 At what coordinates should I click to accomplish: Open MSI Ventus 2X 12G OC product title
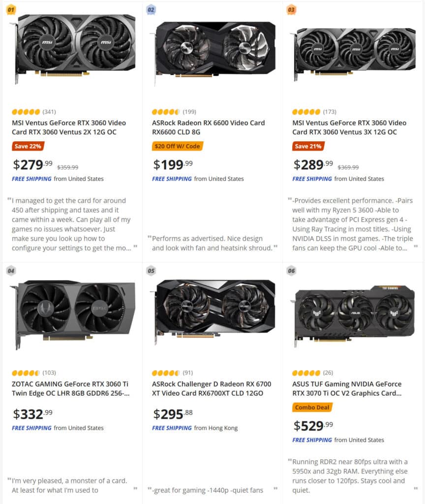(69, 127)
